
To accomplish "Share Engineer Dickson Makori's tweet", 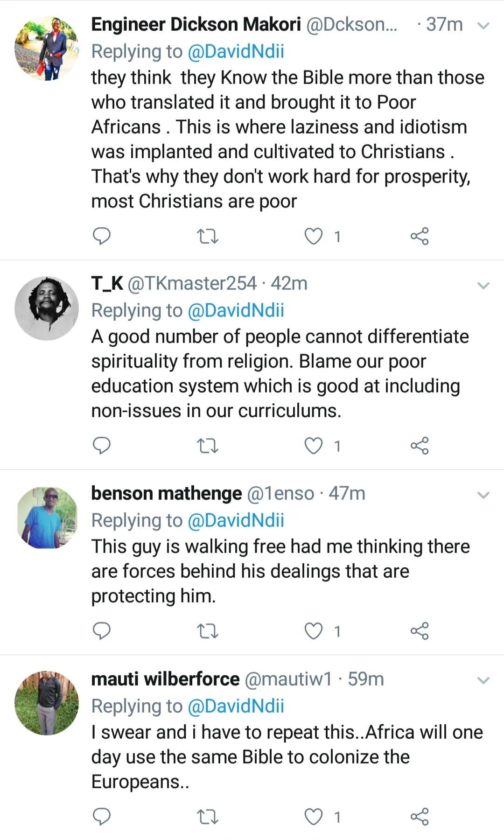I will point(420,237).
